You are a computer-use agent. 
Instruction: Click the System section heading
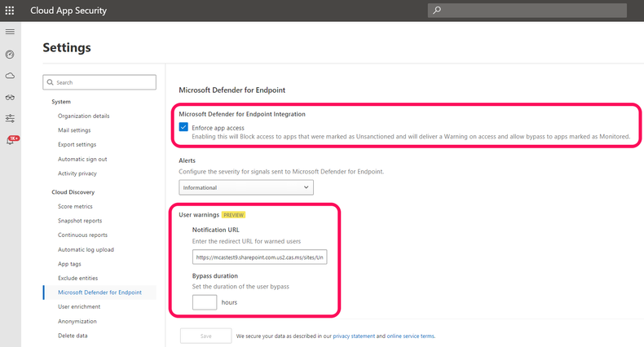(x=61, y=102)
